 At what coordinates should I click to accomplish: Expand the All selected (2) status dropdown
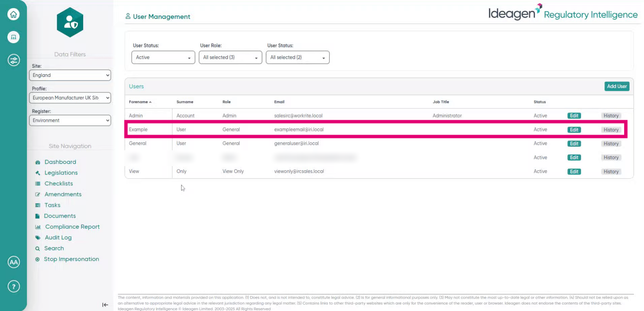click(x=298, y=57)
